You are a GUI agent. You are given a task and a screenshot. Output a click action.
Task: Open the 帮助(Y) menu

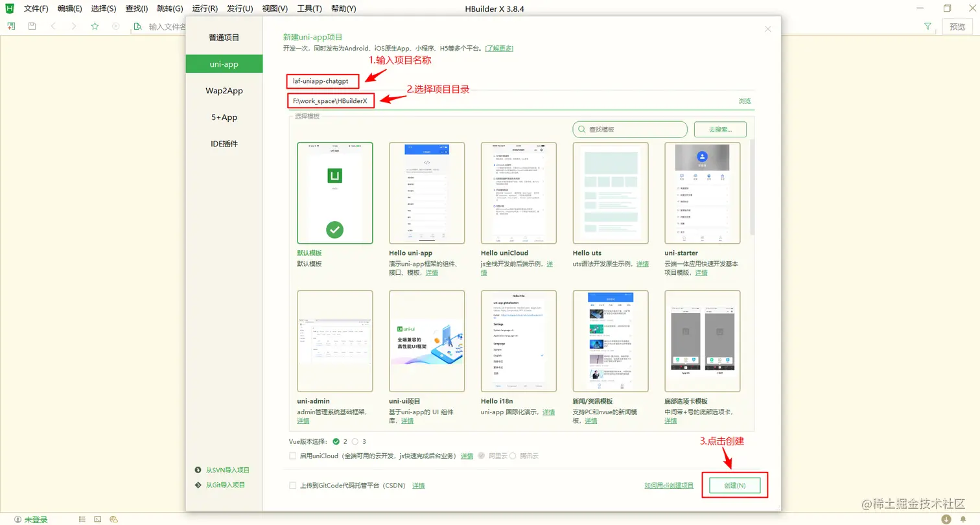tap(344, 9)
